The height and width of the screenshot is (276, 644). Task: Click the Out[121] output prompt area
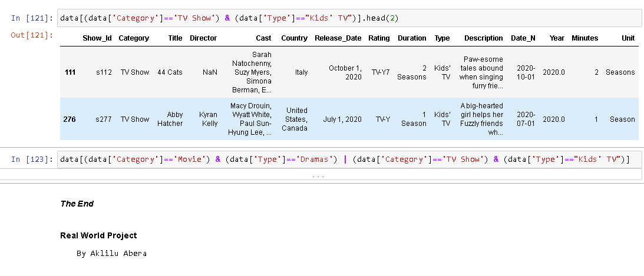click(32, 35)
